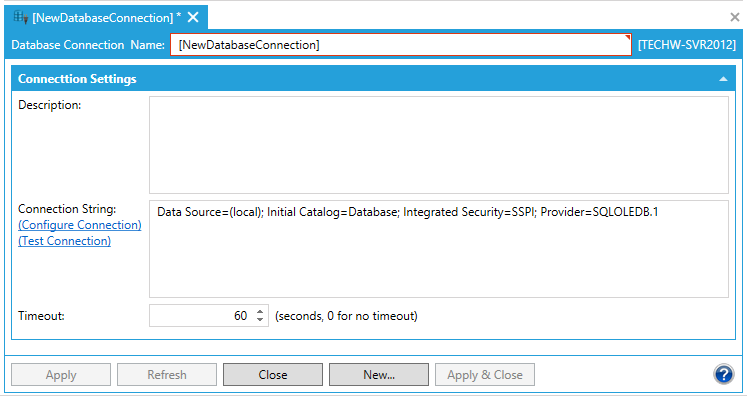Focus the Database Connection Name field
This screenshot has height=396, width=747.
[401, 45]
